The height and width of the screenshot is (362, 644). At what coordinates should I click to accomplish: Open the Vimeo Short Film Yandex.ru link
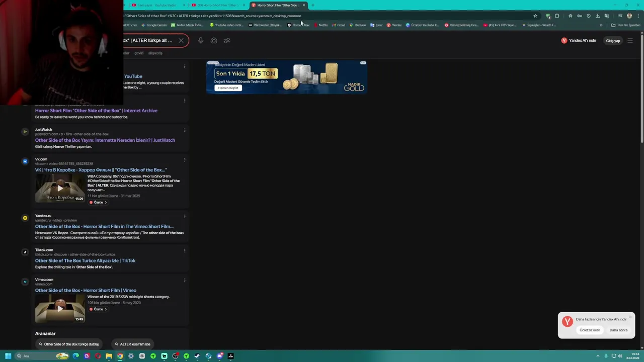pos(104,227)
